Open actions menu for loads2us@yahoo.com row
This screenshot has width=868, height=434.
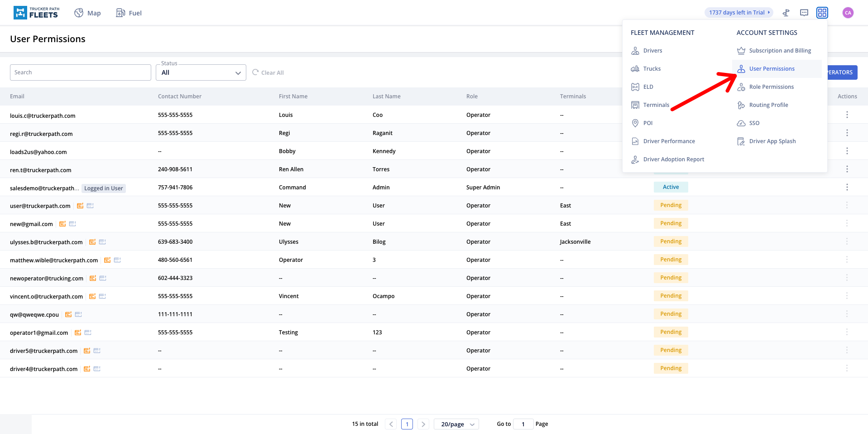847,151
